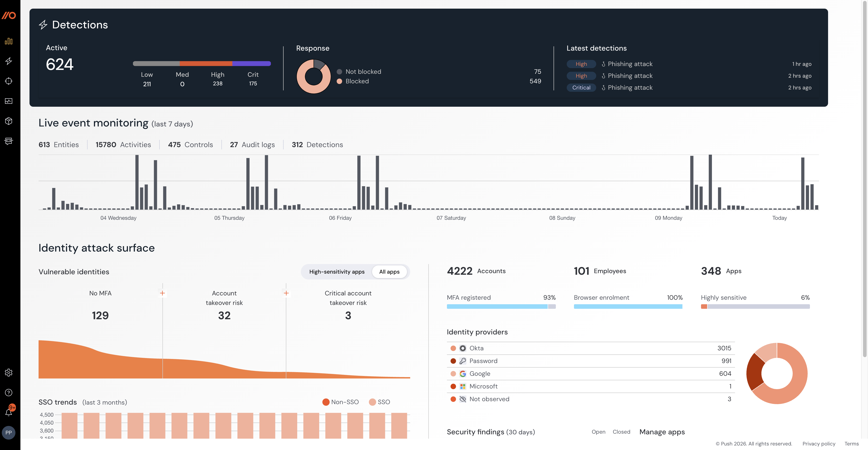Open the dashboard bar chart sidebar icon
Screen dimensions: 868x450
click(x=9, y=41)
